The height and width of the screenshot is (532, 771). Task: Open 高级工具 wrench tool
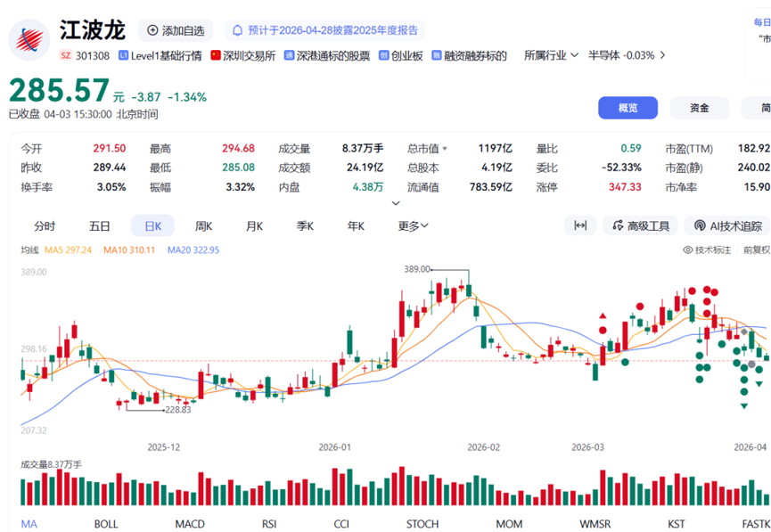pos(639,226)
